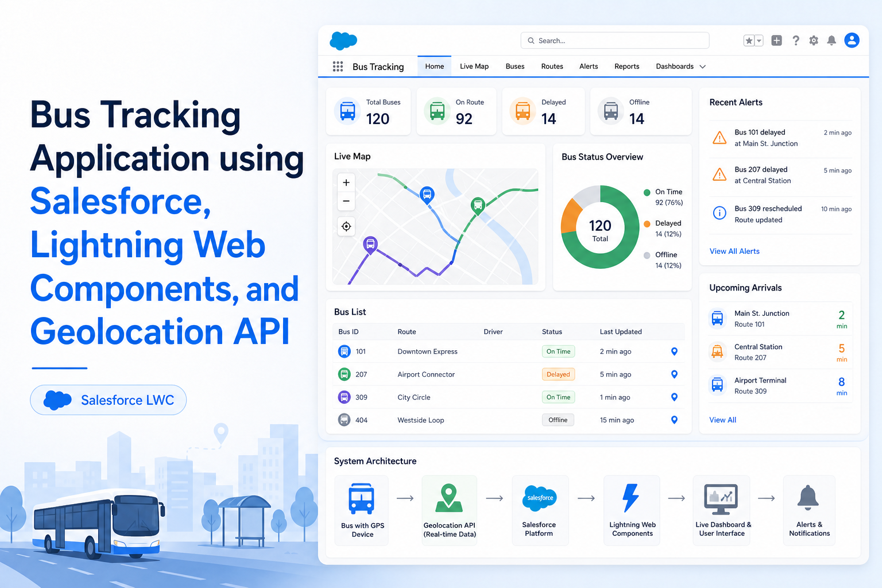Switch to the Home tab
The height and width of the screenshot is (588, 882).
point(435,67)
